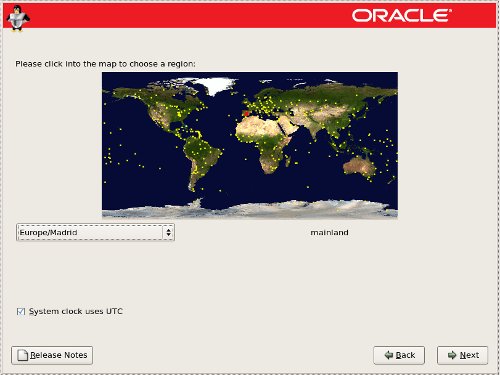This screenshot has width=500, height=375.
Task: Go Back to previous installer step
Action: (x=399, y=355)
